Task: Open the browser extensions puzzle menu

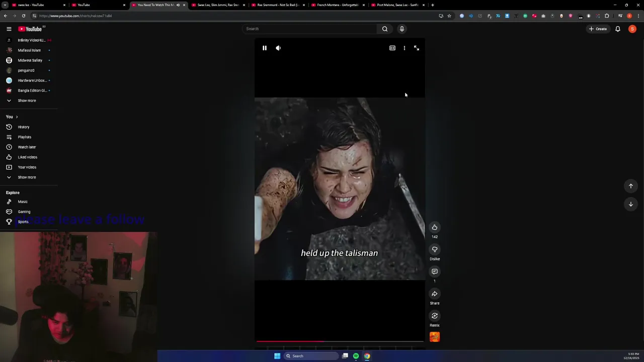Action: click(607, 16)
